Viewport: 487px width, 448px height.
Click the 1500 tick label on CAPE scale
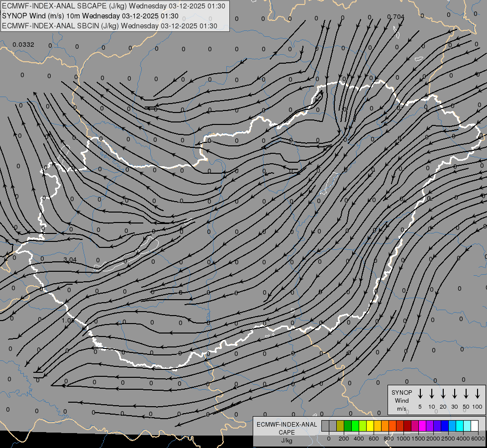[418, 439]
